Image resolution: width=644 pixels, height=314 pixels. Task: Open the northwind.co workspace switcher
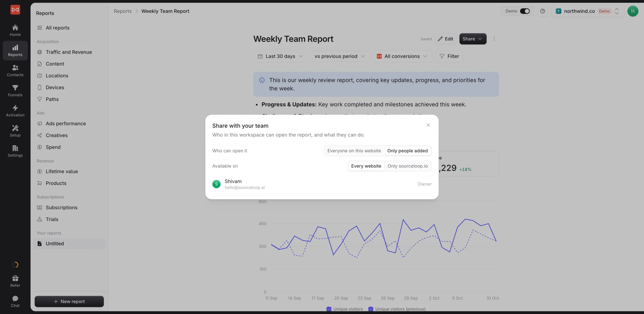coord(588,11)
